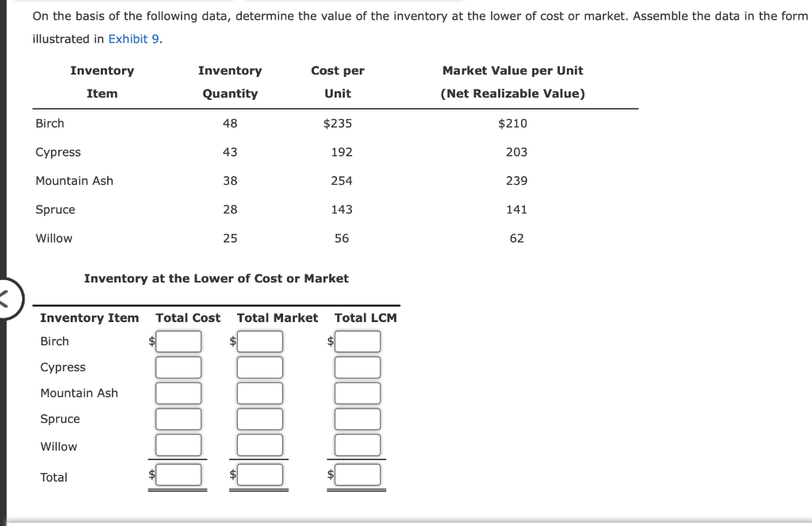Click the Total Cost field for Mountain Ash

[178, 393]
